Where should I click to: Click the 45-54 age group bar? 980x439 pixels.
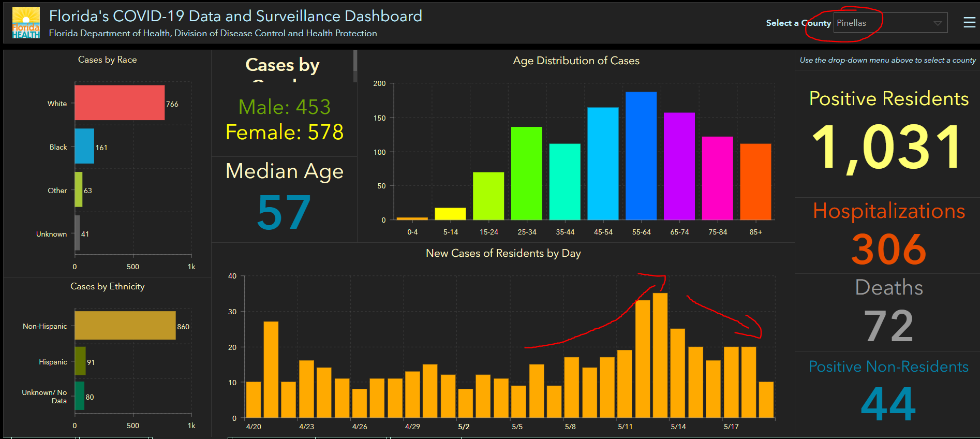603,164
